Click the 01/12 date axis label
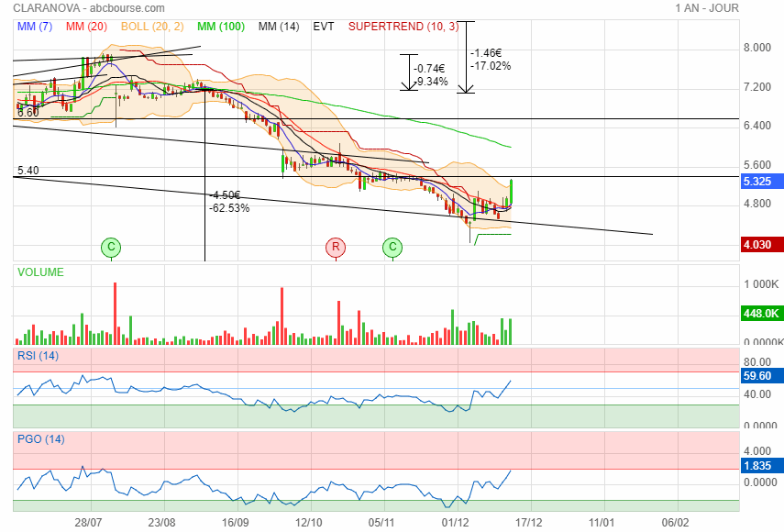 click(x=455, y=523)
